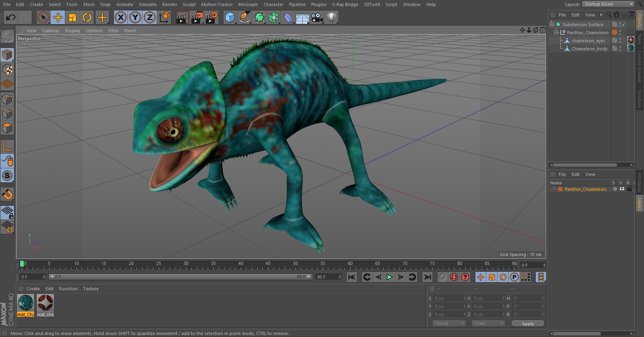Open the World coordinate dropdown
Screen dimensions: 644x337
pos(449,323)
